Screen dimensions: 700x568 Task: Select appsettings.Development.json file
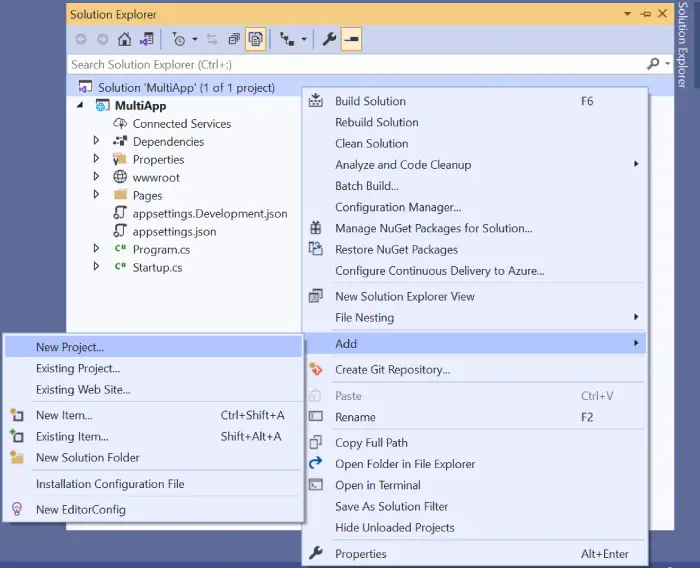pos(210,214)
